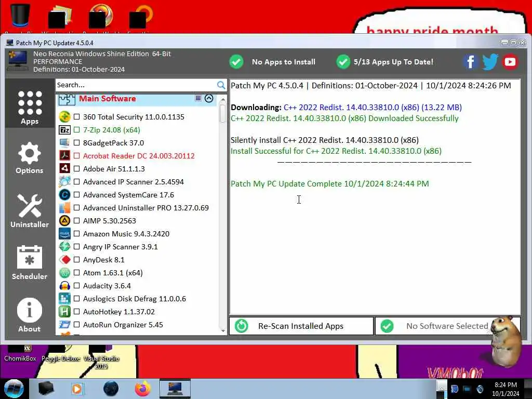Click the 7-Zip app icon
This screenshot has width=532, height=399.
[x=64, y=129]
